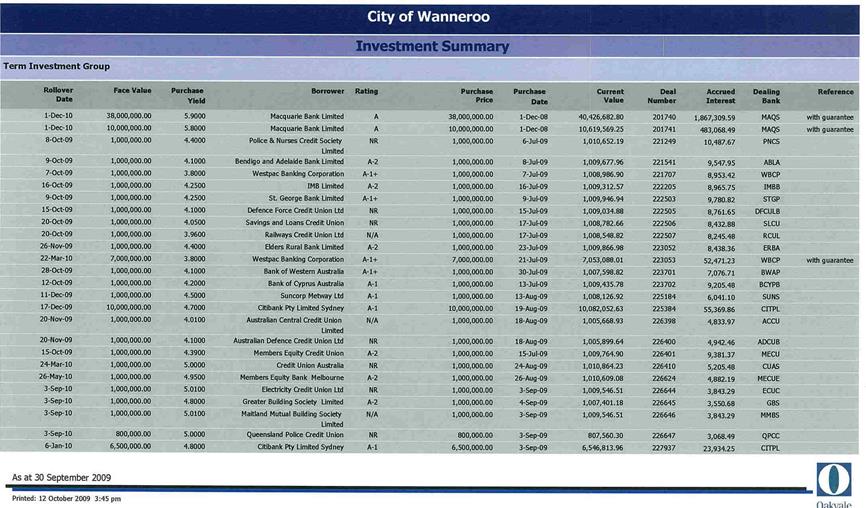
Task: Click the Borrower column header
Action: coord(328,91)
